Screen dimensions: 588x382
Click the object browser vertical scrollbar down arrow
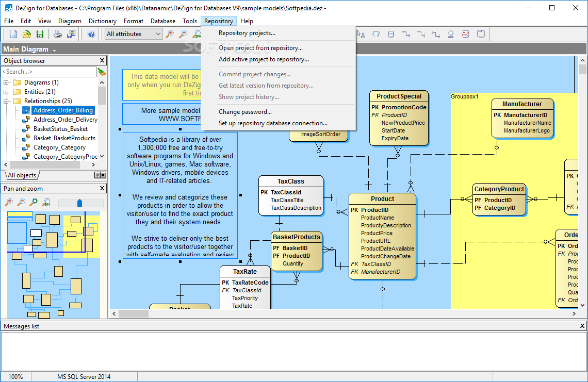[x=102, y=157]
